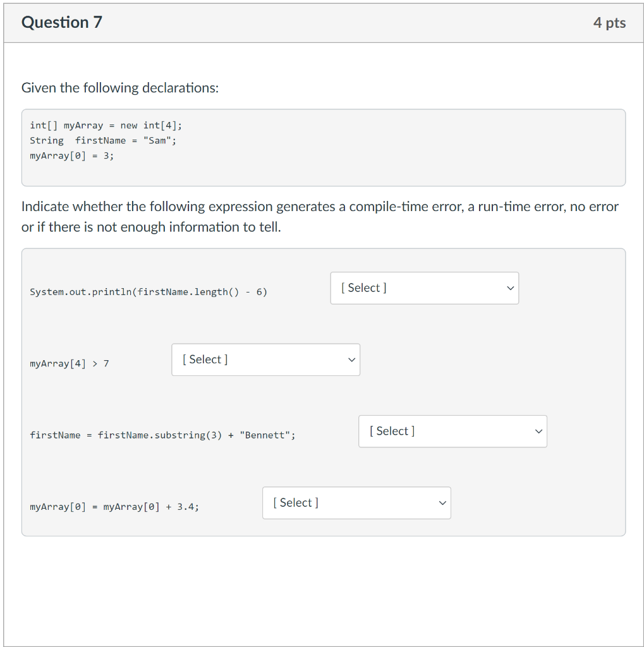Click the int[] myArray = new int[4] line
This screenshot has height=647, width=644.
pyautogui.click(x=106, y=126)
